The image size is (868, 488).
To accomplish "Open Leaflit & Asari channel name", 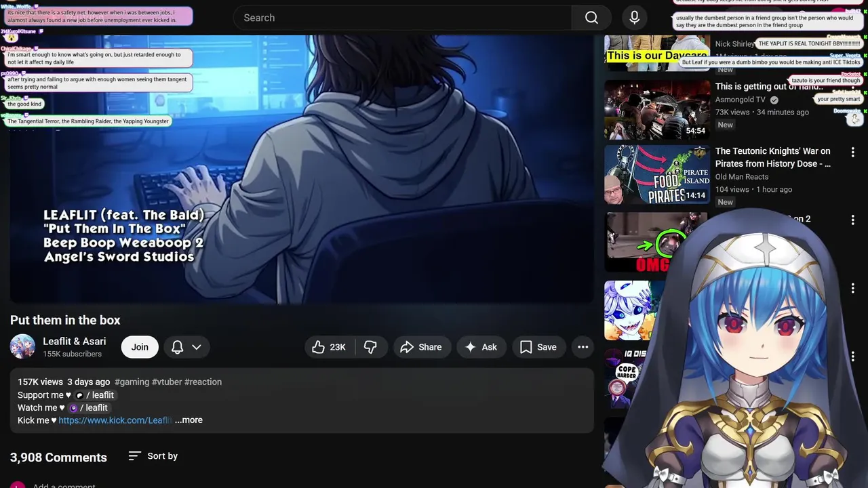I will point(75,341).
